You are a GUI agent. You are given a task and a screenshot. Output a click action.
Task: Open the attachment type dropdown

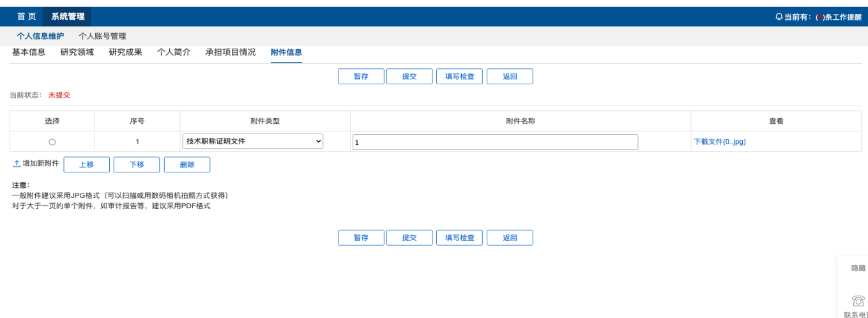point(253,142)
